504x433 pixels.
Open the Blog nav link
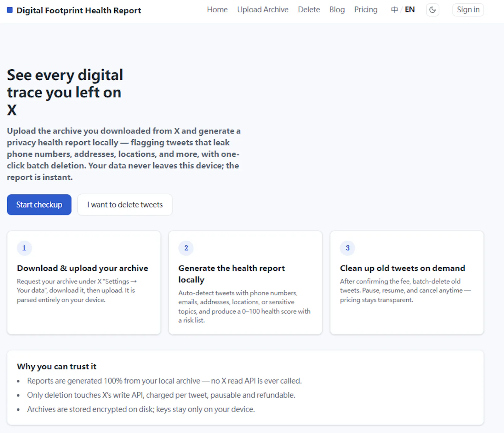[x=337, y=10]
